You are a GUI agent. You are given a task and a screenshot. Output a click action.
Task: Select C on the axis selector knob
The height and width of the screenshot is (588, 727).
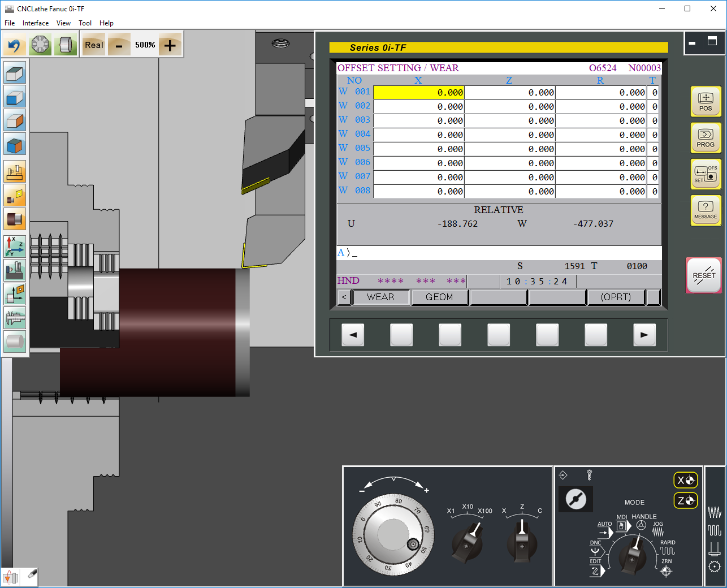[x=540, y=511]
